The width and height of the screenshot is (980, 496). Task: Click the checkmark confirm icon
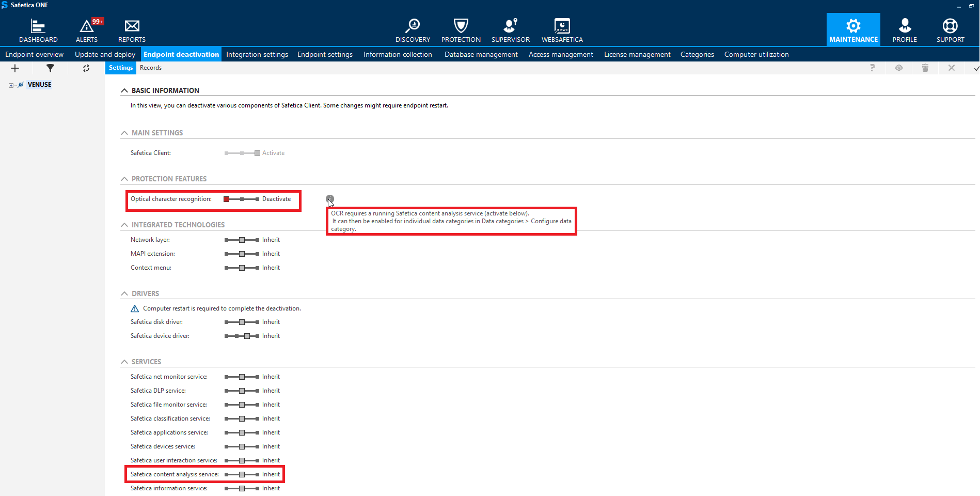point(976,68)
